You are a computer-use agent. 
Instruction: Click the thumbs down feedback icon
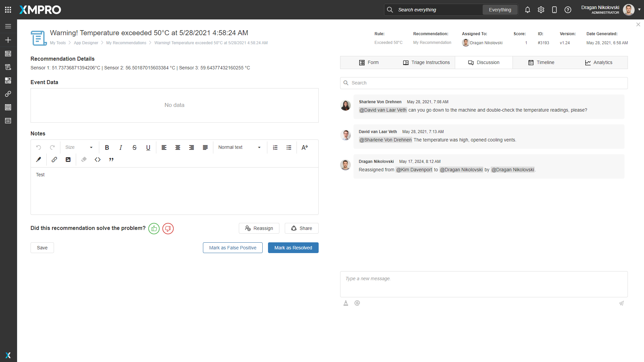pyautogui.click(x=168, y=229)
